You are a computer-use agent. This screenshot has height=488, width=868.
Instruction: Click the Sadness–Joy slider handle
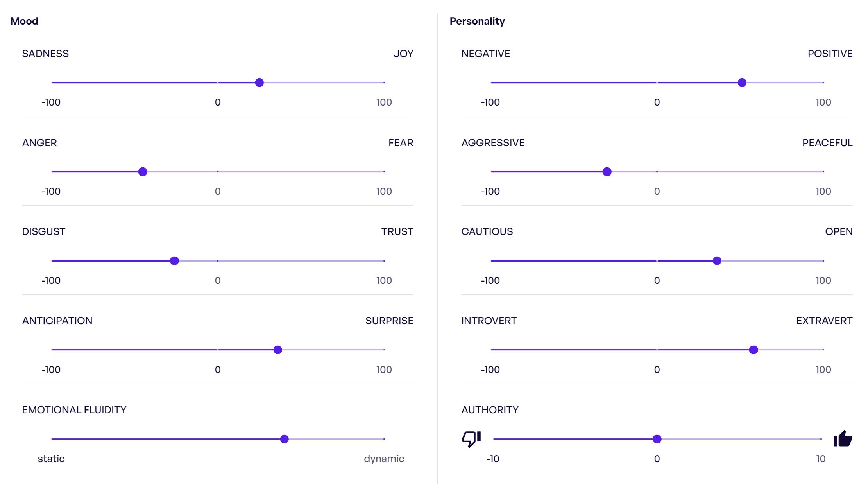point(259,83)
